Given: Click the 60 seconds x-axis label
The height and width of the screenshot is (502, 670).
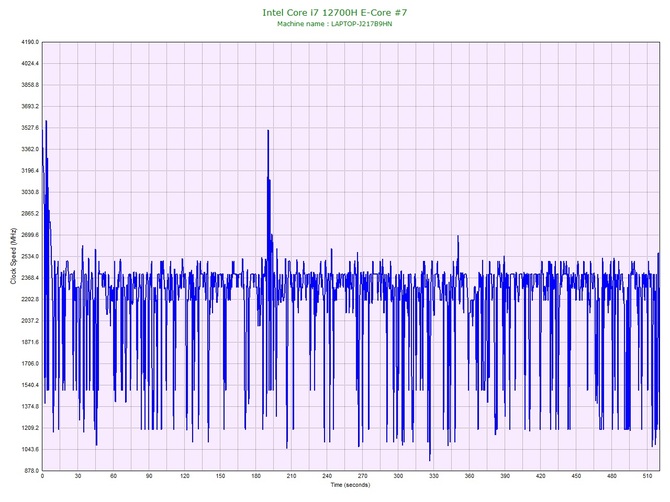Looking at the screenshot, I should pos(113,476).
